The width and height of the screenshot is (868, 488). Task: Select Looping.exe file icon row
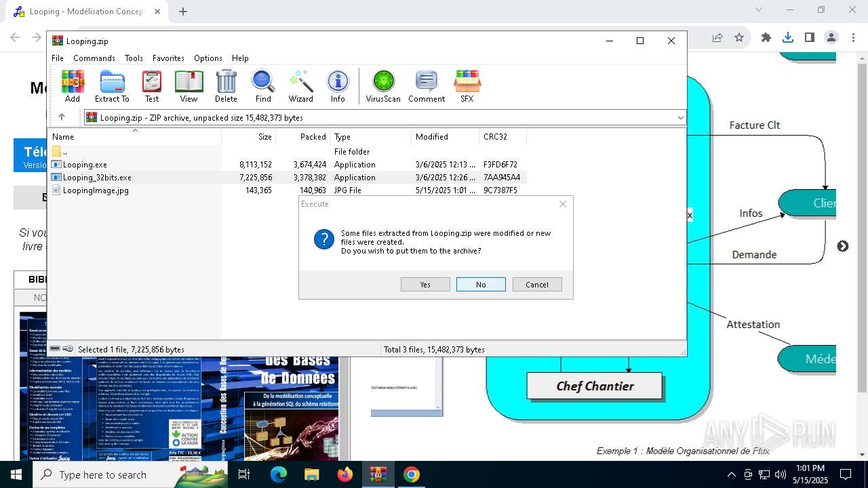(x=287, y=165)
